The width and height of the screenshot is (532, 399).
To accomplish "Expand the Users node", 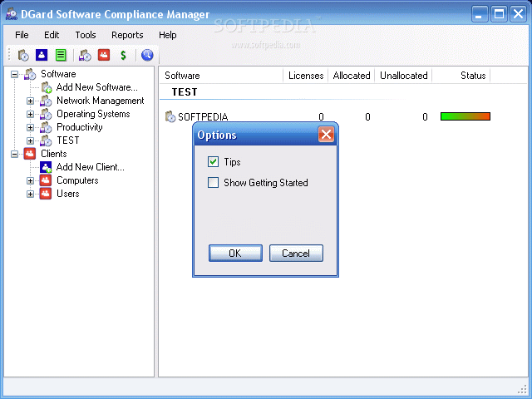I will pos(30,194).
